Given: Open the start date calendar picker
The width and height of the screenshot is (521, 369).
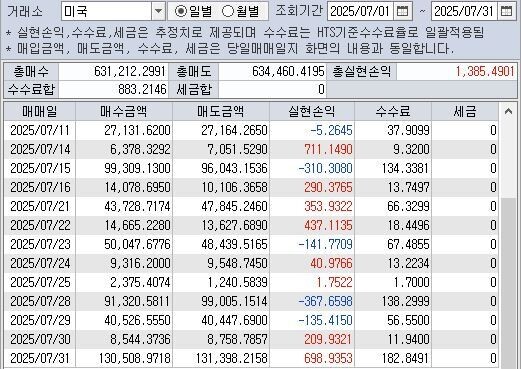Looking at the screenshot, I should (402, 12).
